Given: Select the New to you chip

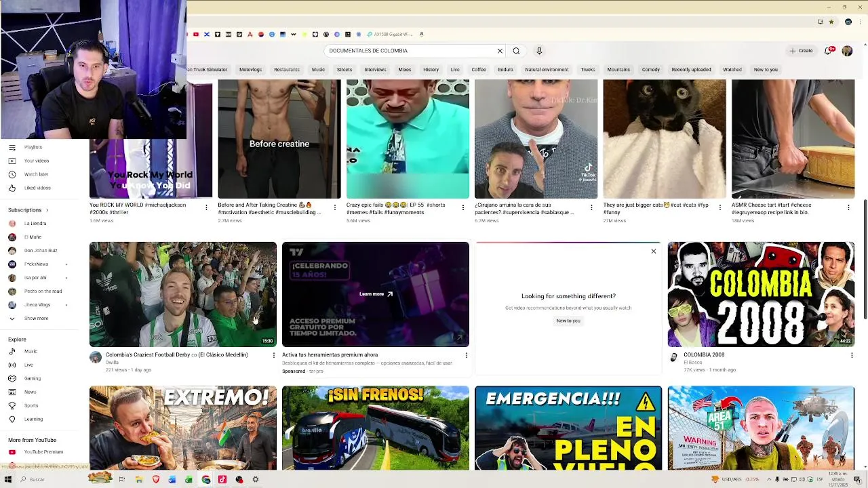Looking at the screenshot, I should [766, 69].
